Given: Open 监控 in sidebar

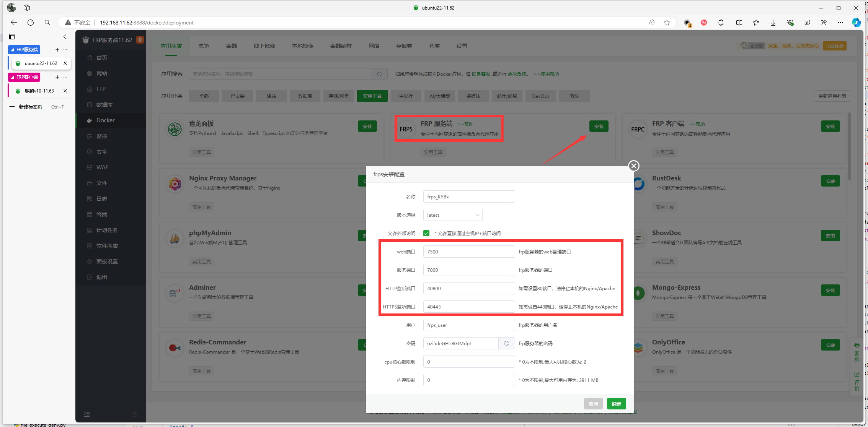Looking at the screenshot, I should click(x=101, y=136).
